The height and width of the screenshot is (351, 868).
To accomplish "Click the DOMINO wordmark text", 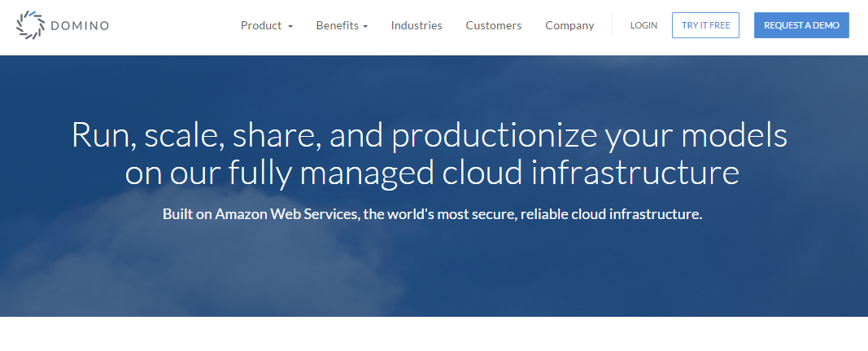I will point(80,26).
